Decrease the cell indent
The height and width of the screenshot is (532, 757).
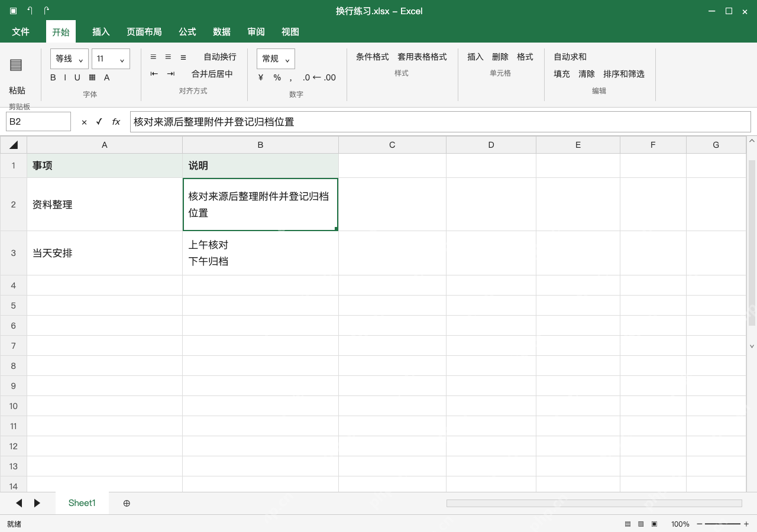click(x=154, y=74)
